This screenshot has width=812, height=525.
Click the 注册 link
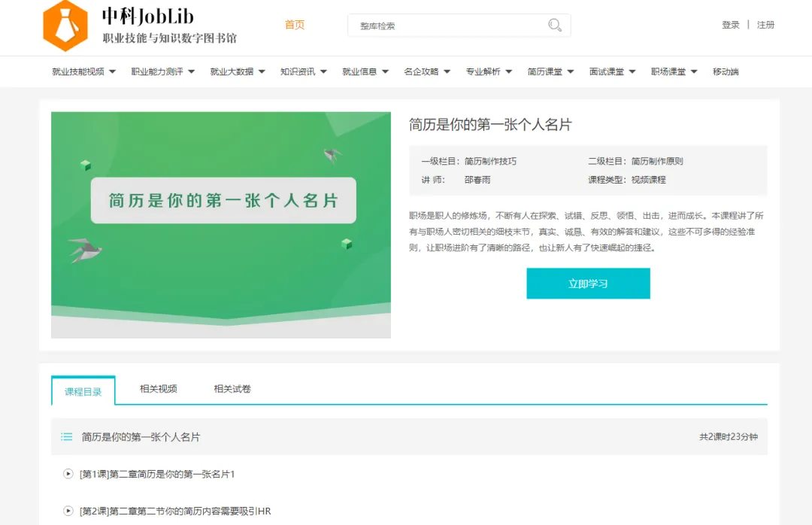coord(765,25)
